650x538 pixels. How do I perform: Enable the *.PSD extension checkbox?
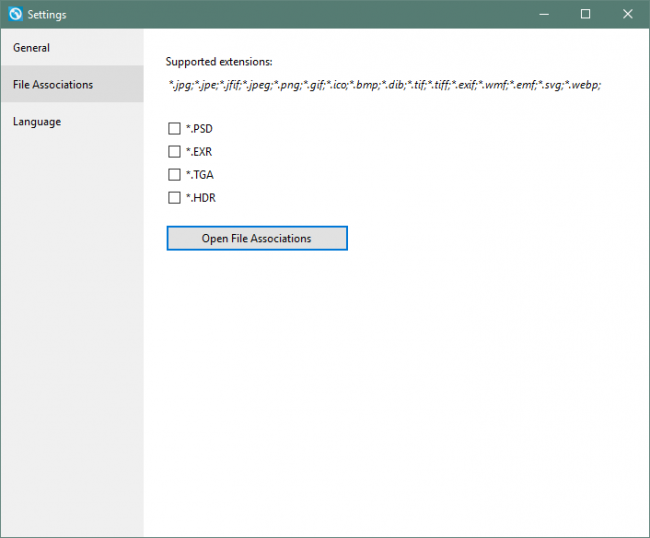(x=174, y=129)
